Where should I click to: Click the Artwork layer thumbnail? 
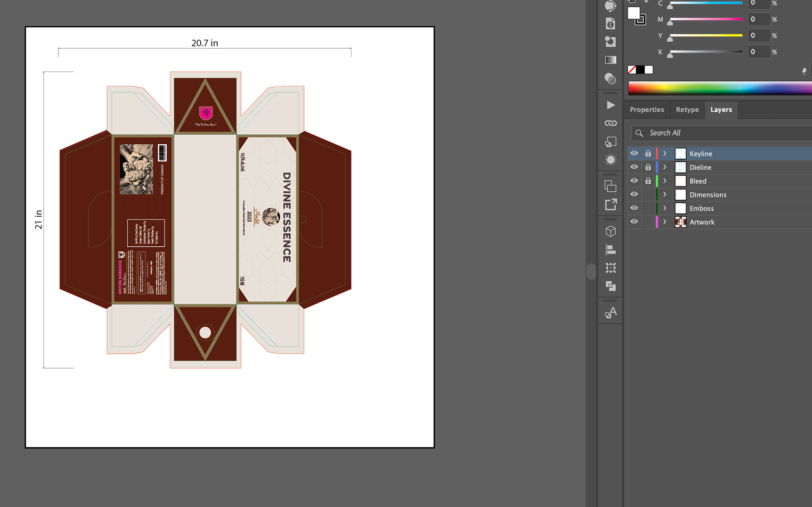click(x=680, y=222)
